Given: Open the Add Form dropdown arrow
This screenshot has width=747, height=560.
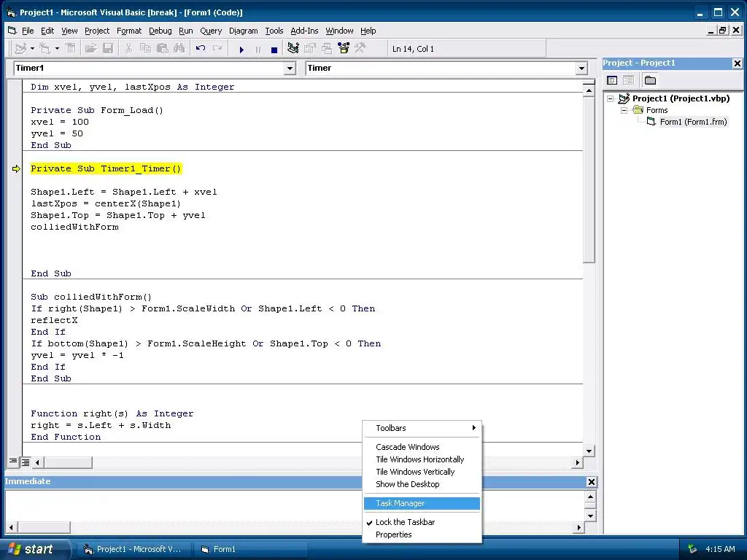Looking at the screenshot, I should (x=57, y=48).
